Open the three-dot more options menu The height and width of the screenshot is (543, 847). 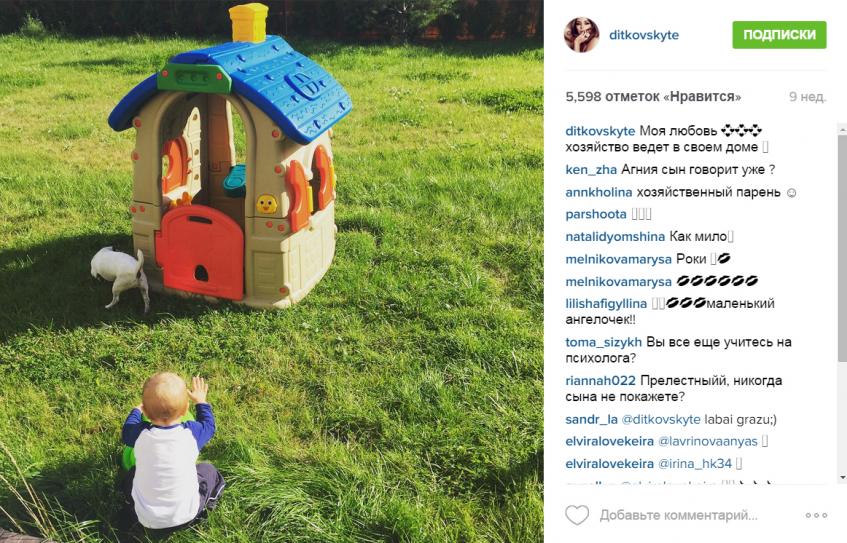[x=816, y=515]
